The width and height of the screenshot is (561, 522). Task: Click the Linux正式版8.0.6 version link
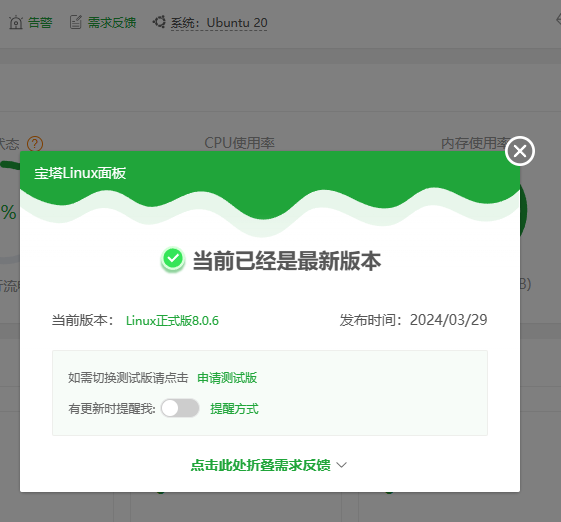[x=172, y=321]
